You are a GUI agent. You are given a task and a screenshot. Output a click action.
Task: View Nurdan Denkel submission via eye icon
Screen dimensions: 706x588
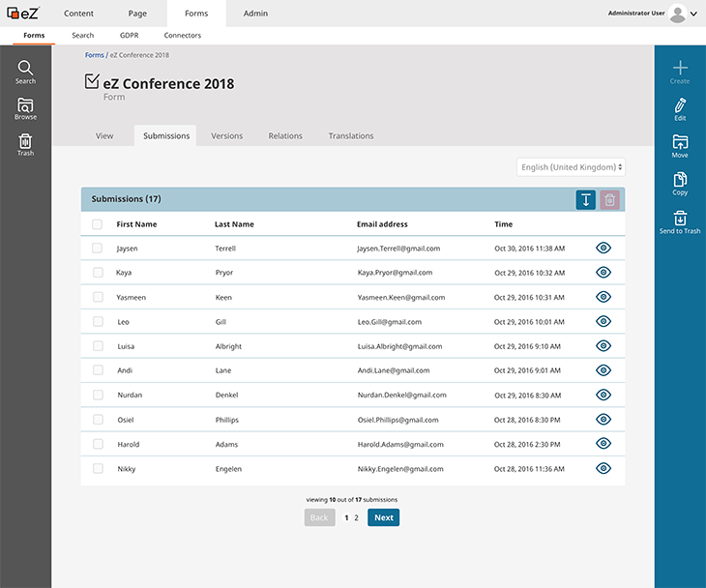[x=603, y=395]
